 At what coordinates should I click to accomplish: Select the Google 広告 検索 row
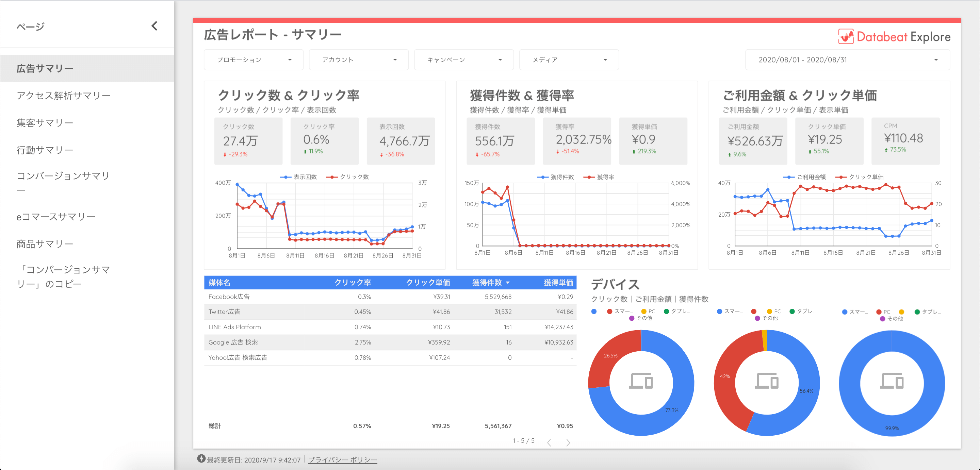(x=390, y=342)
